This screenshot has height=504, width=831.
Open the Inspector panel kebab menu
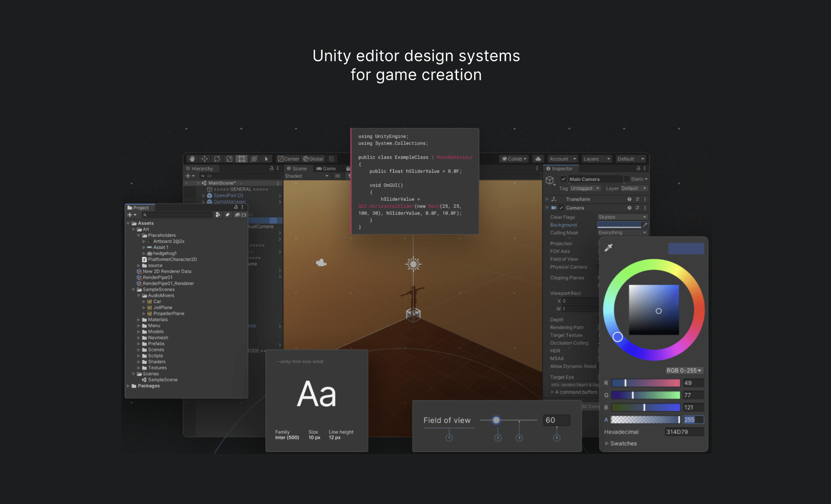tap(644, 168)
